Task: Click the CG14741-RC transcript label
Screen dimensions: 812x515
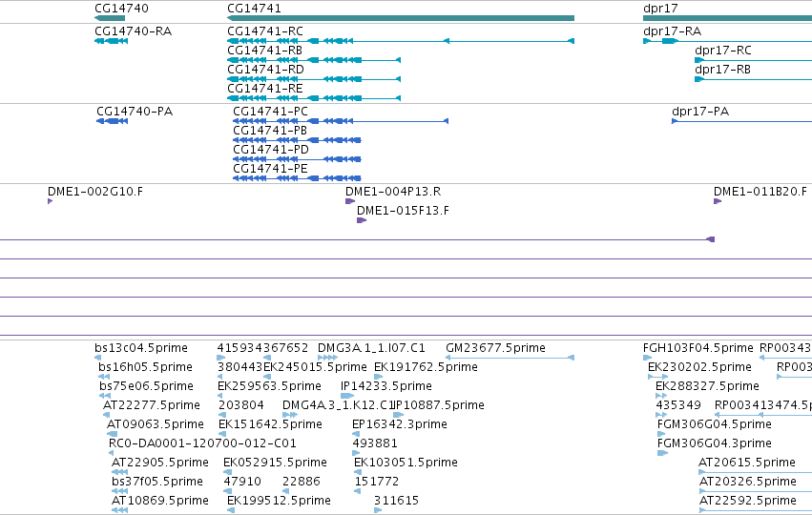Action: pyautogui.click(x=265, y=31)
